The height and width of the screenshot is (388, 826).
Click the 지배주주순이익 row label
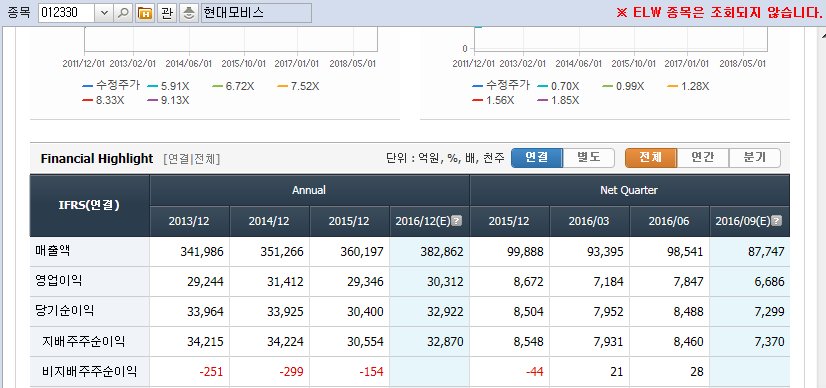pos(83,342)
